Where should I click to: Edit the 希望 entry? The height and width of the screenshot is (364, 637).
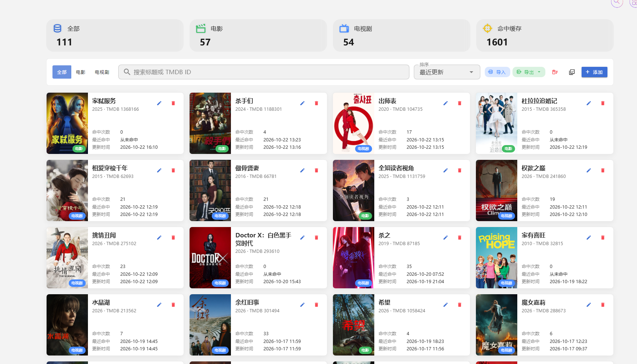(446, 305)
